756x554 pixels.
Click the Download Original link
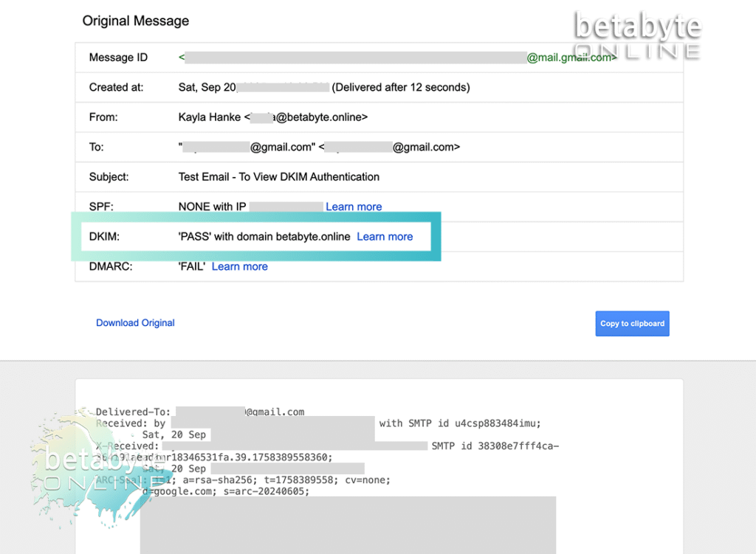coord(135,322)
